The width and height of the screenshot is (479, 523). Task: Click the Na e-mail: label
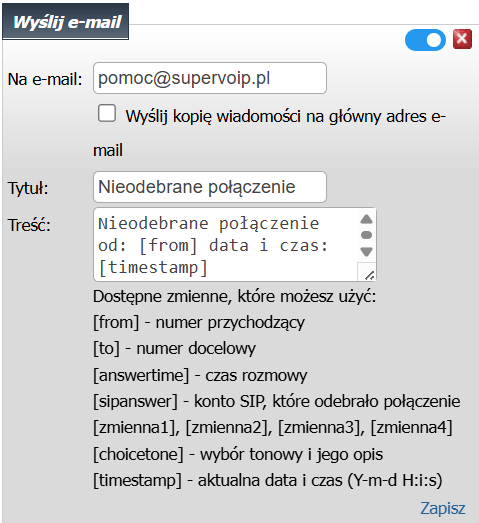pyautogui.click(x=45, y=79)
